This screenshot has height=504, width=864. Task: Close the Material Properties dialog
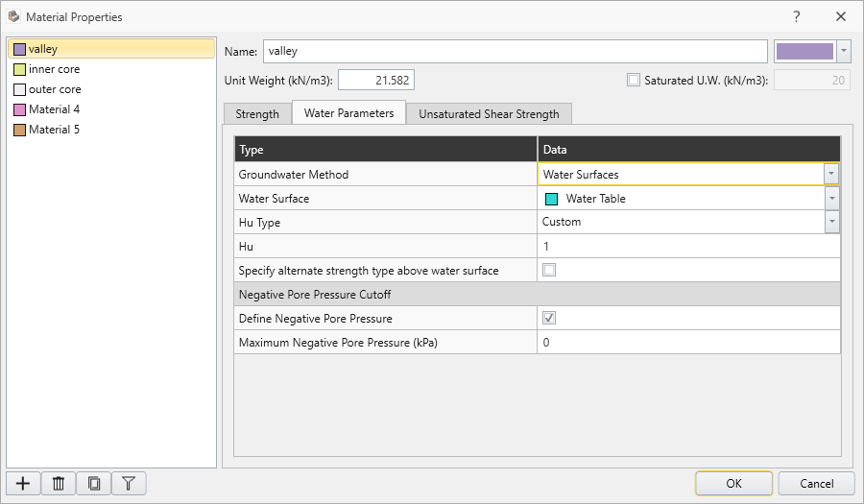pos(840,16)
